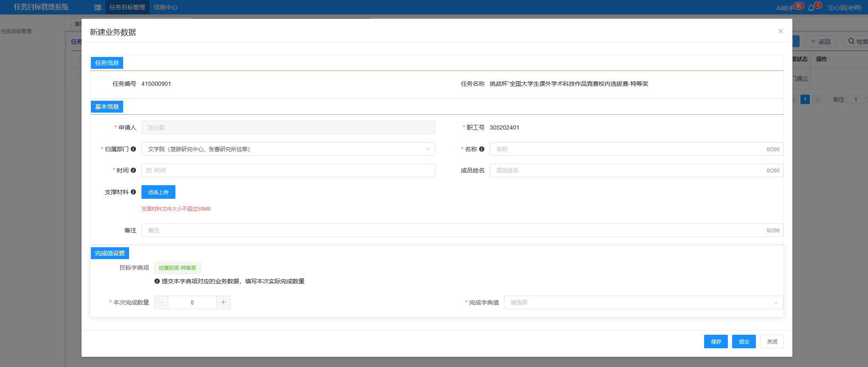Viewport: 868px width, 367px height.
Task: Click calendar icon in 时间 field
Action: click(x=149, y=170)
